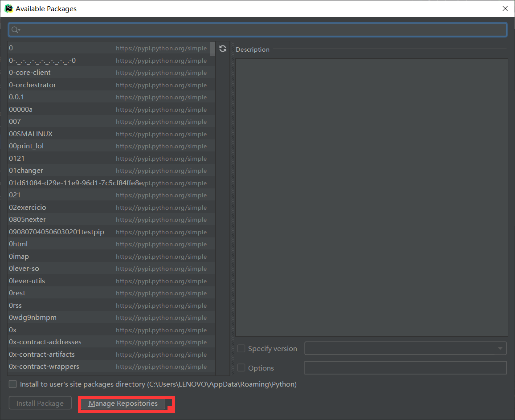Open Manage Repositories

123,403
